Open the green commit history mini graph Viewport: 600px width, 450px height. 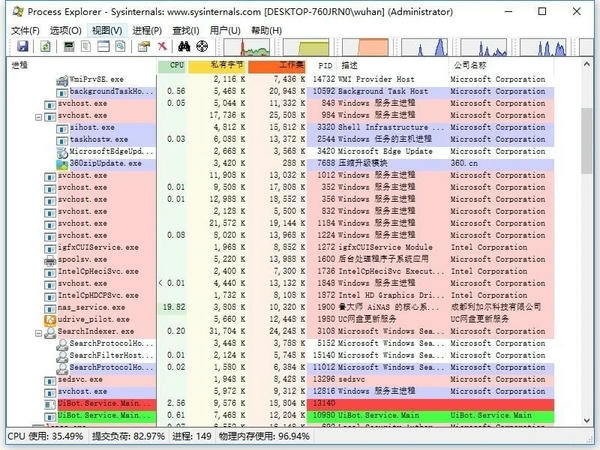coord(306,47)
